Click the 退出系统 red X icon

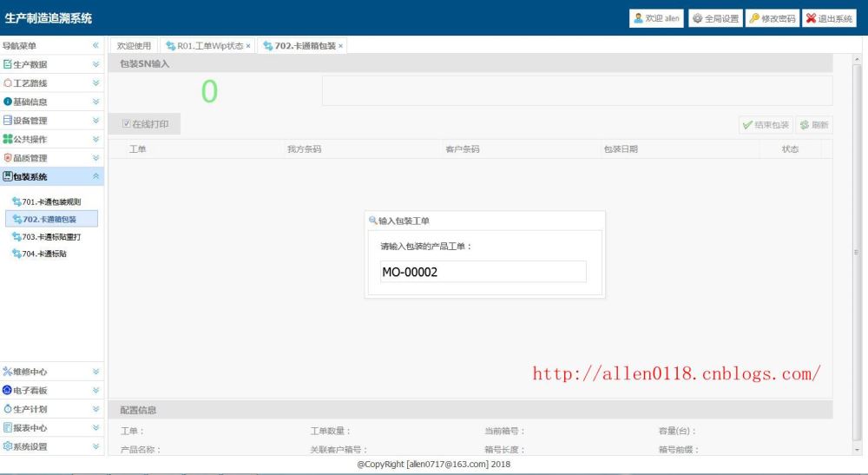coord(811,18)
